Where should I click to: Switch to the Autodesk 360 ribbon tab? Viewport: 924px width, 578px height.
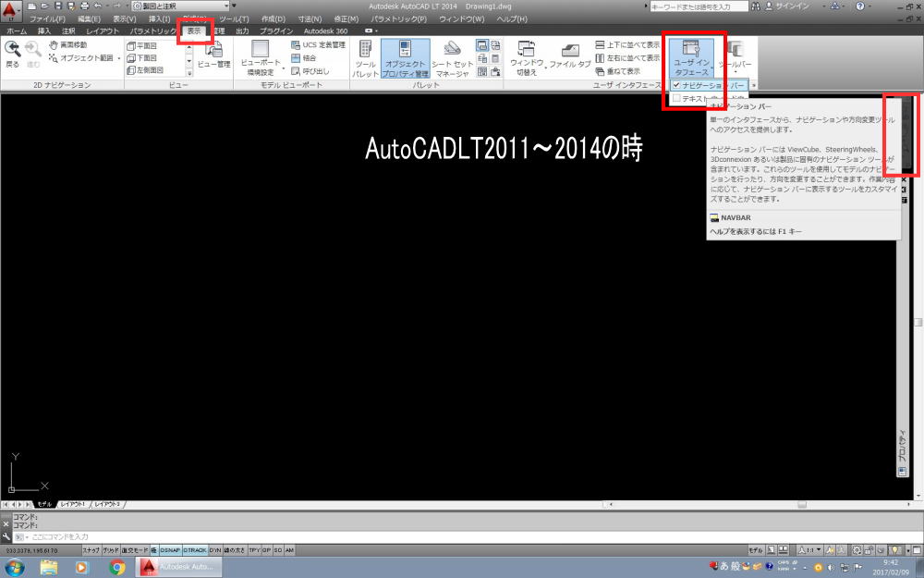[325, 31]
